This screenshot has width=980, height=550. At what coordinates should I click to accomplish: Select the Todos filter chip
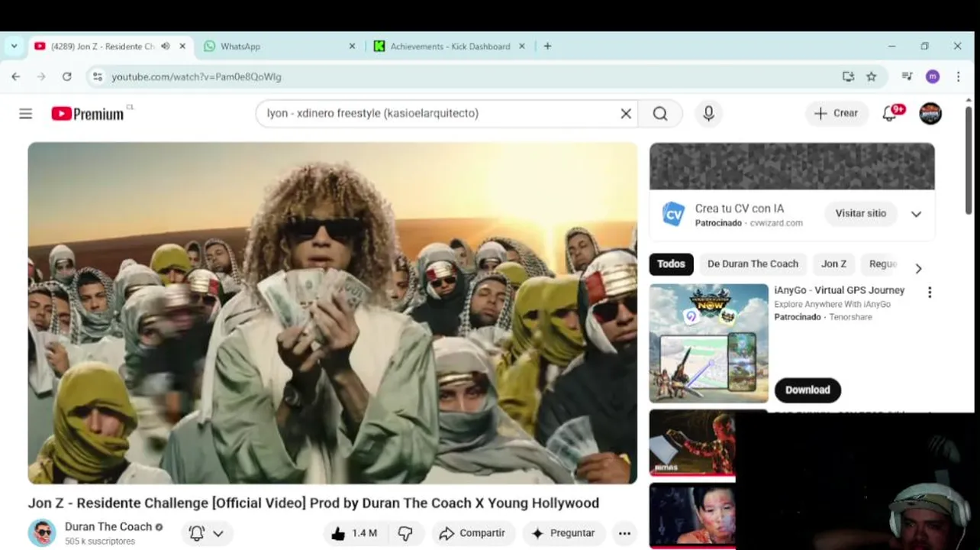pos(672,264)
